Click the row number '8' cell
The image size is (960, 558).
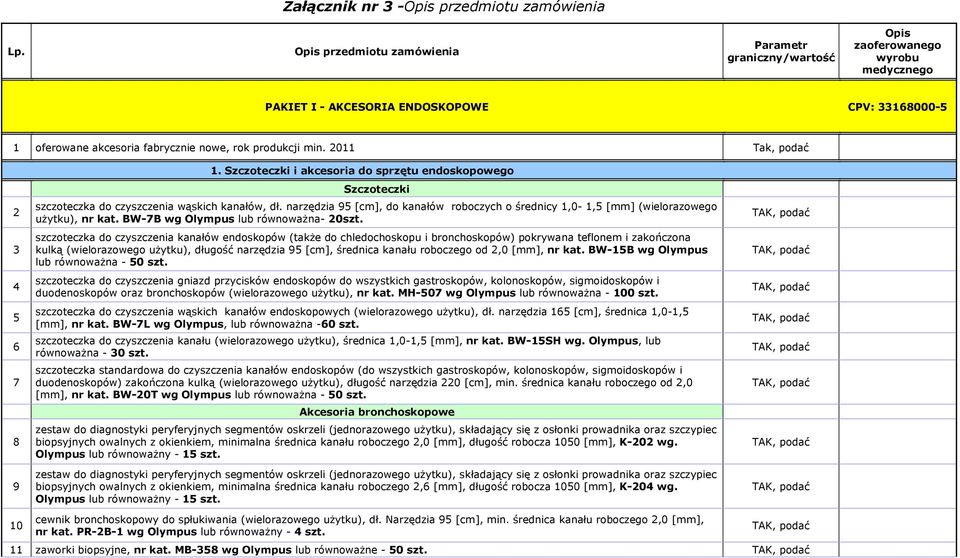pyautogui.click(x=17, y=442)
